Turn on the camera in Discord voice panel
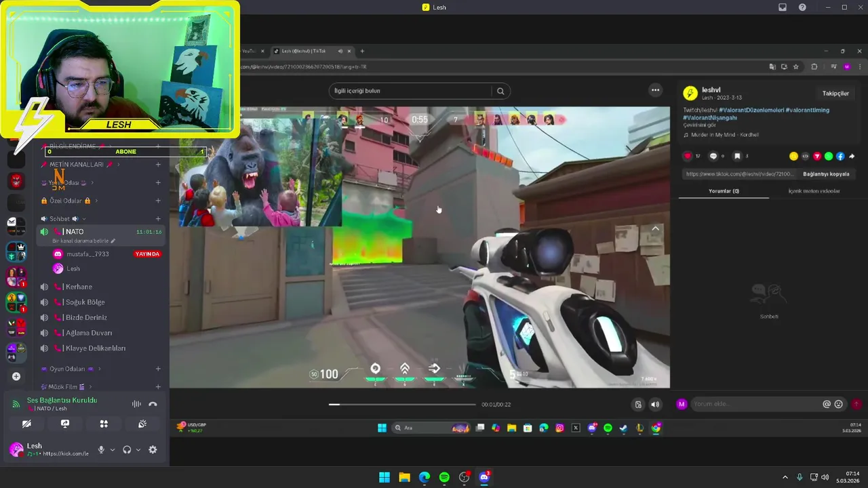 click(x=26, y=424)
